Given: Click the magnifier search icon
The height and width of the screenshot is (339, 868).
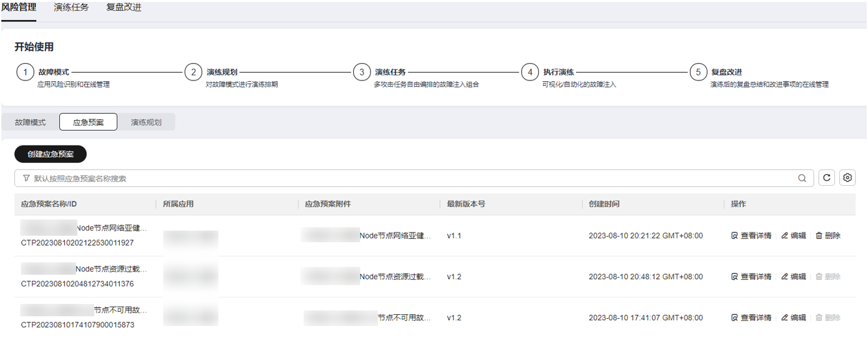Looking at the screenshot, I should [x=802, y=179].
